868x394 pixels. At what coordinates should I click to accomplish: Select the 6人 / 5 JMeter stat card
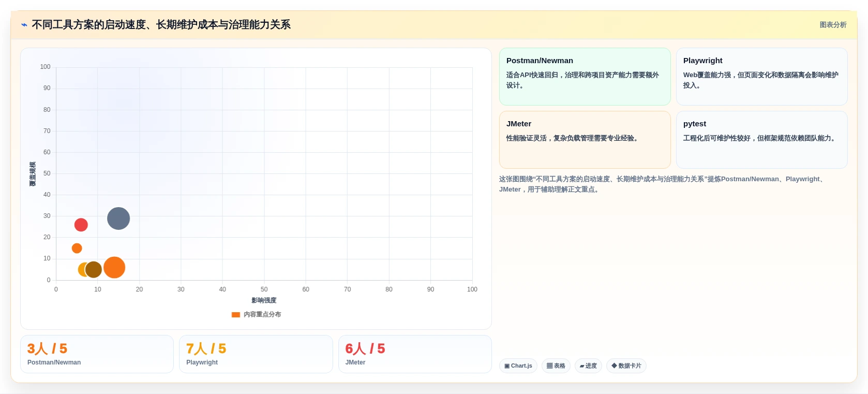[415, 354]
